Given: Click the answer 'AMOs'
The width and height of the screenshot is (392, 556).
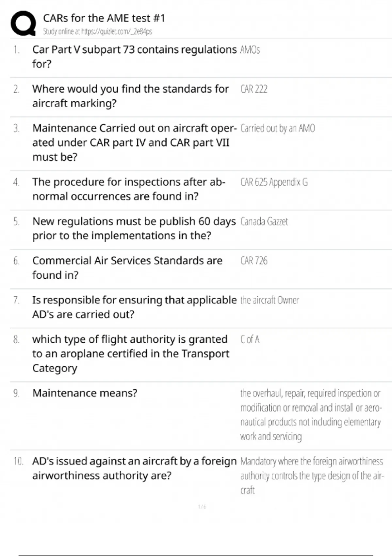Looking at the screenshot, I should (250, 50).
